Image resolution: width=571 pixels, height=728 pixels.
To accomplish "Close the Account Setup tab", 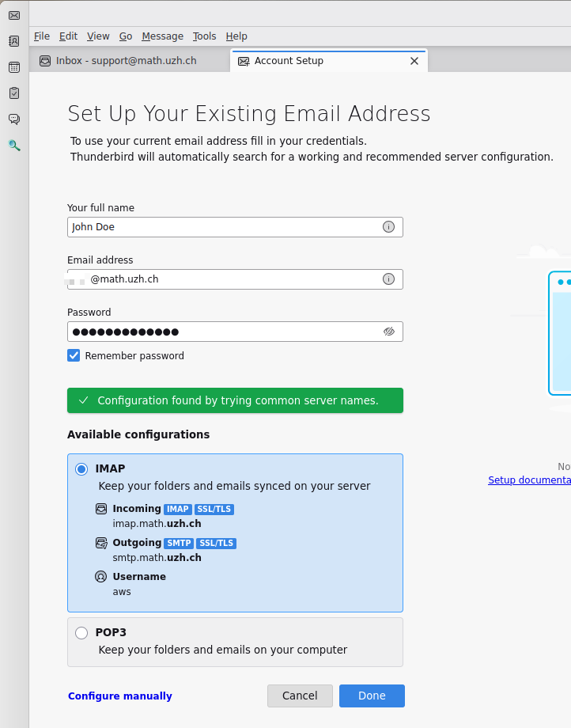I will click(x=414, y=61).
